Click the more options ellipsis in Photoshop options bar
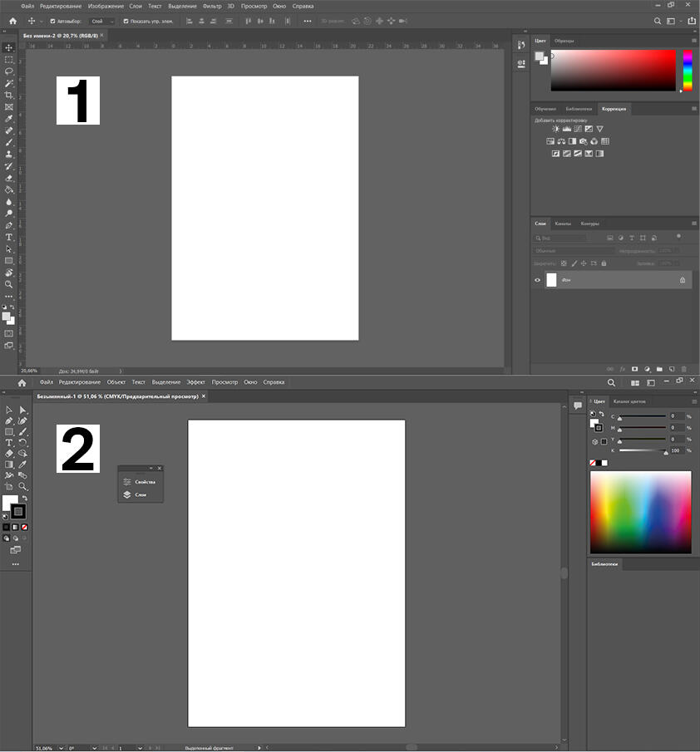Screen dimensions: 700x752 (308, 21)
